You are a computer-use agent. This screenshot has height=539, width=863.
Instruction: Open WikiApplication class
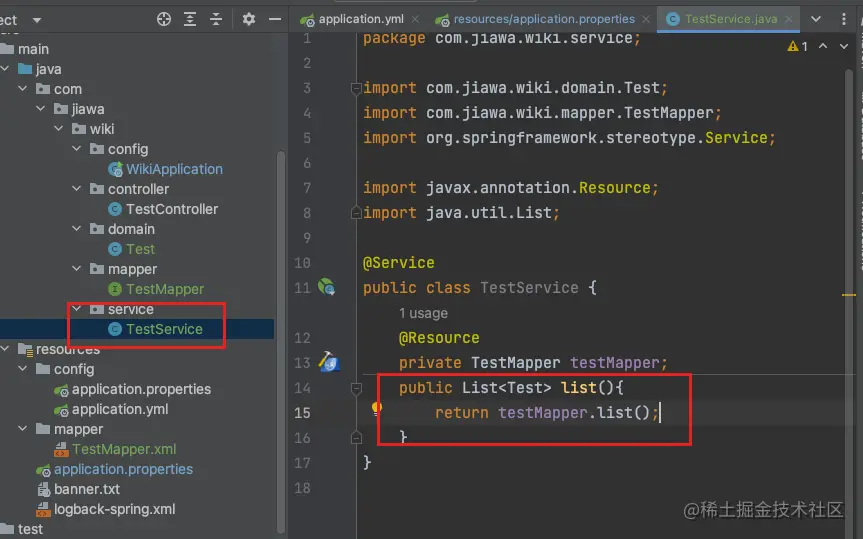click(174, 169)
